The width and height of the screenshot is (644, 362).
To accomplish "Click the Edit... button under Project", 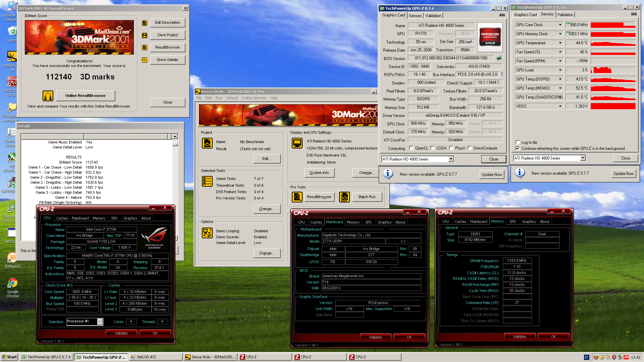I will coord(267,159).
